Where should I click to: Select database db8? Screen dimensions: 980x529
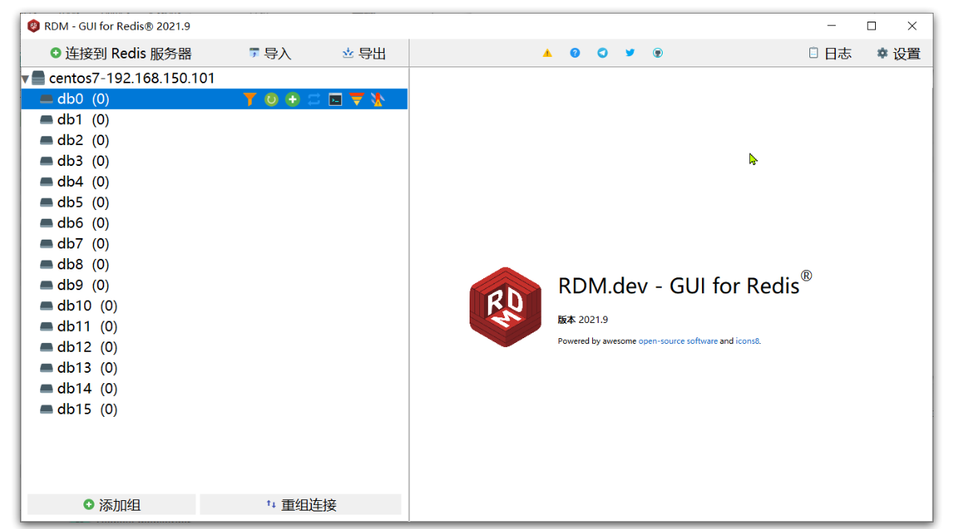click(215, 264)
